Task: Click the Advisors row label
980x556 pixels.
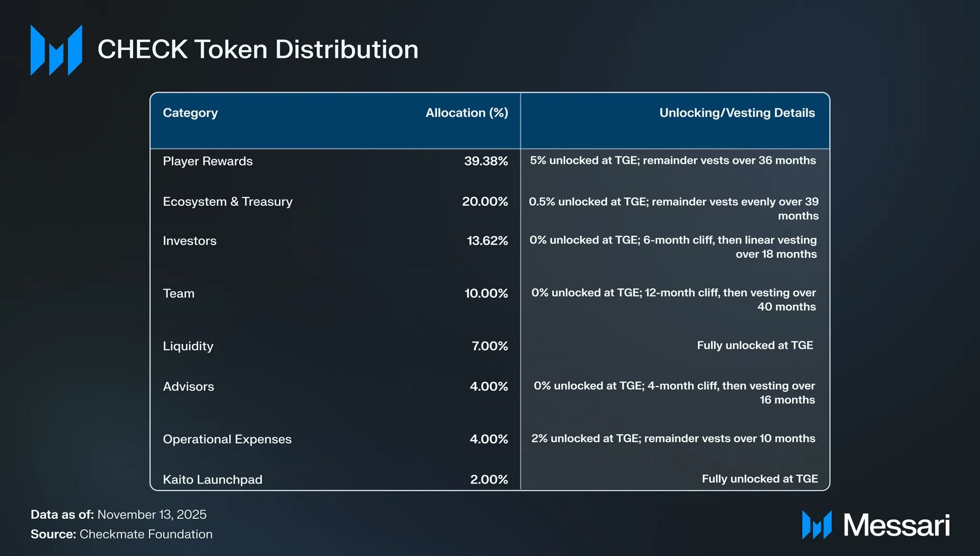Action: pyautogui.click(x=188, y=386)
